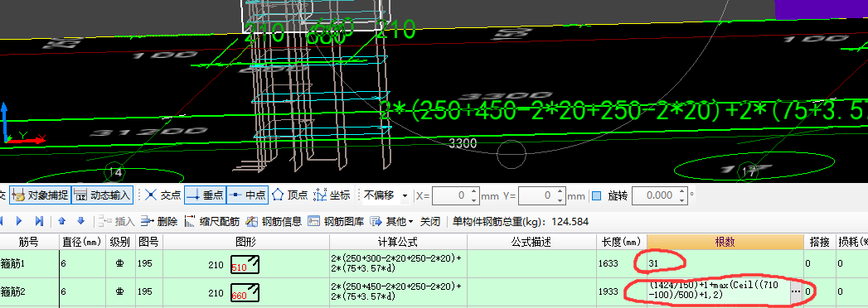Toggle the 动态输入 dynamic input button
868x308 pixels.
[103, 195]
